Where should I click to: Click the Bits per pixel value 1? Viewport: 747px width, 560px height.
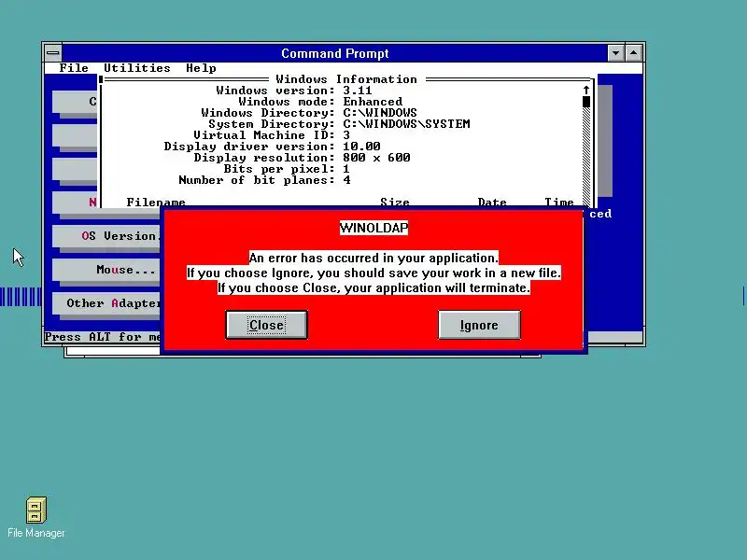[x=345, y=169]
